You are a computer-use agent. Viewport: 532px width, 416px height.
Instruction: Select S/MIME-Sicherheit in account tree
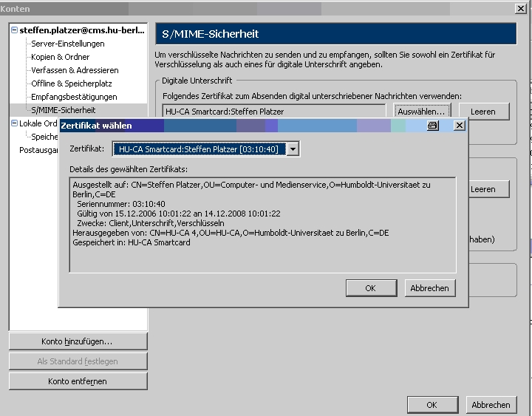[63, 110]
